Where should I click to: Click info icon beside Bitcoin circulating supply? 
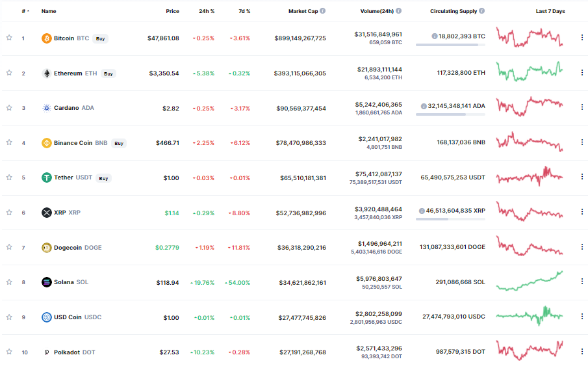click(434, 36)
